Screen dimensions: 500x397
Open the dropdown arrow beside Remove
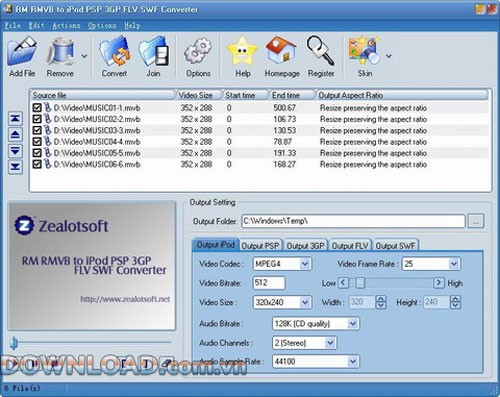click(84, 56)
